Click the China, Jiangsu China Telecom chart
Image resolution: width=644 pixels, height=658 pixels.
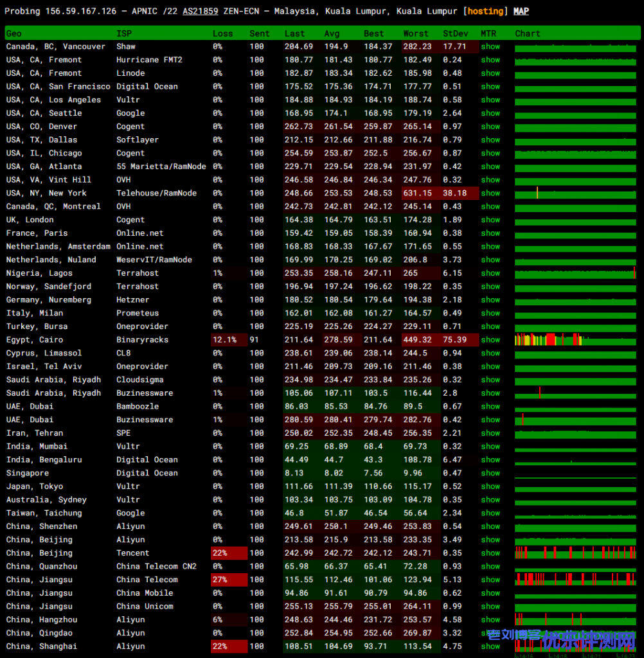click(x=575, y=580)
